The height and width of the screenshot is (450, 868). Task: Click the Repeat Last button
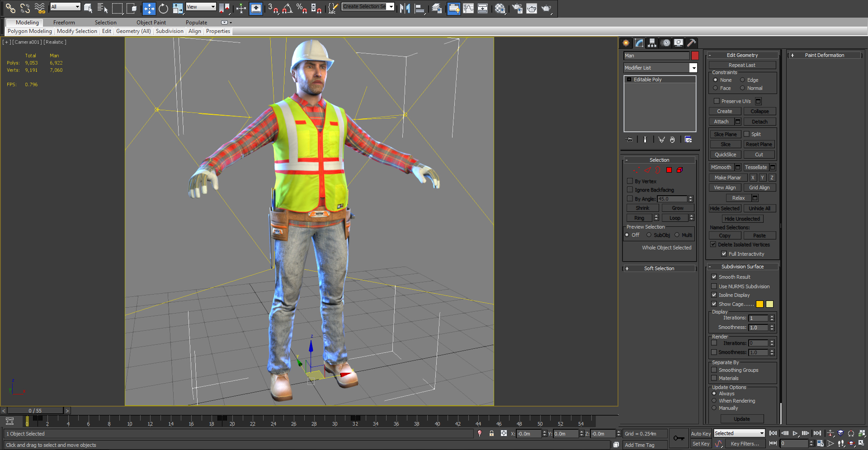pyautogui.click(x=742, y=65)
